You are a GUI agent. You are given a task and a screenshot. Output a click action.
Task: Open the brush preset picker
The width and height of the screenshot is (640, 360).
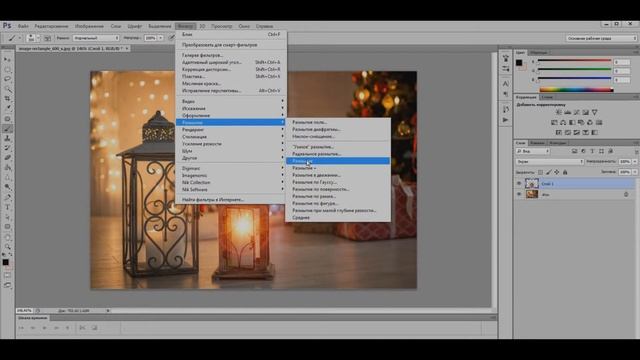33,38
